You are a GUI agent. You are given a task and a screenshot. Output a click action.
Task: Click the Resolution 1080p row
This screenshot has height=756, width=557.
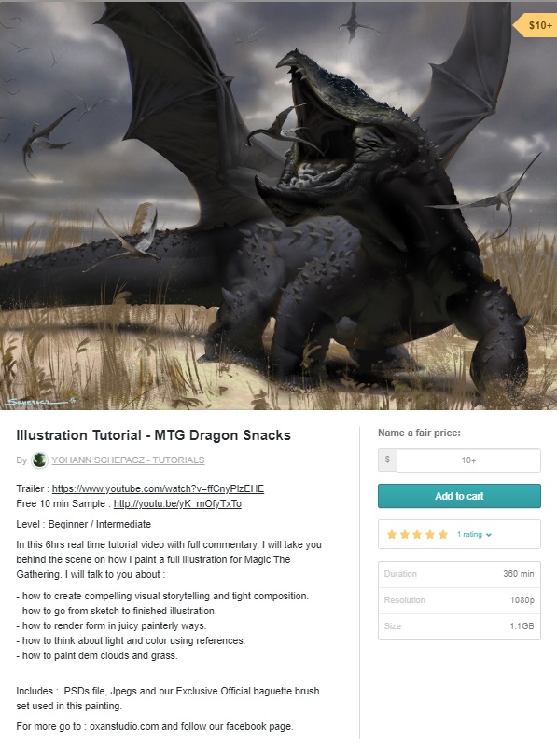459,600
